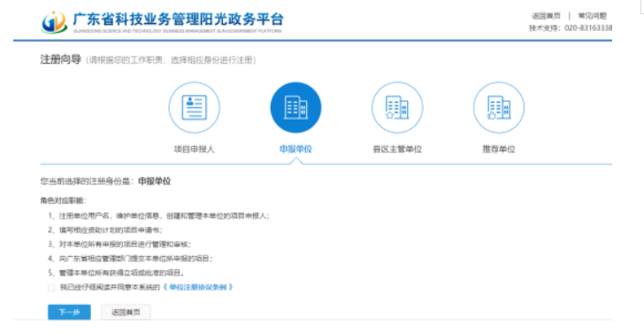Select the 项目申报人 ID card icon
The height and width of the screenshot is (334, 644).
(195, 107)
